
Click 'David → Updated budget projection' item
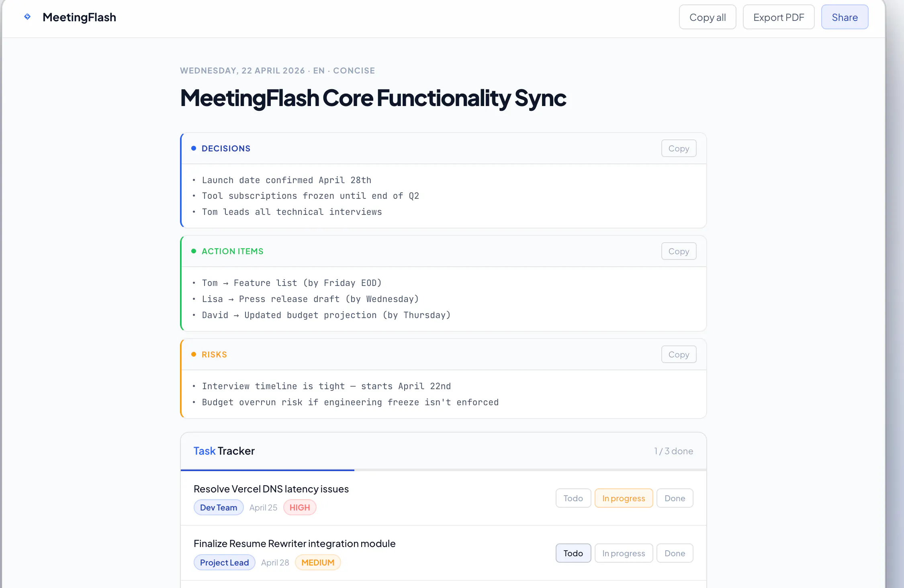coord(326,315)
